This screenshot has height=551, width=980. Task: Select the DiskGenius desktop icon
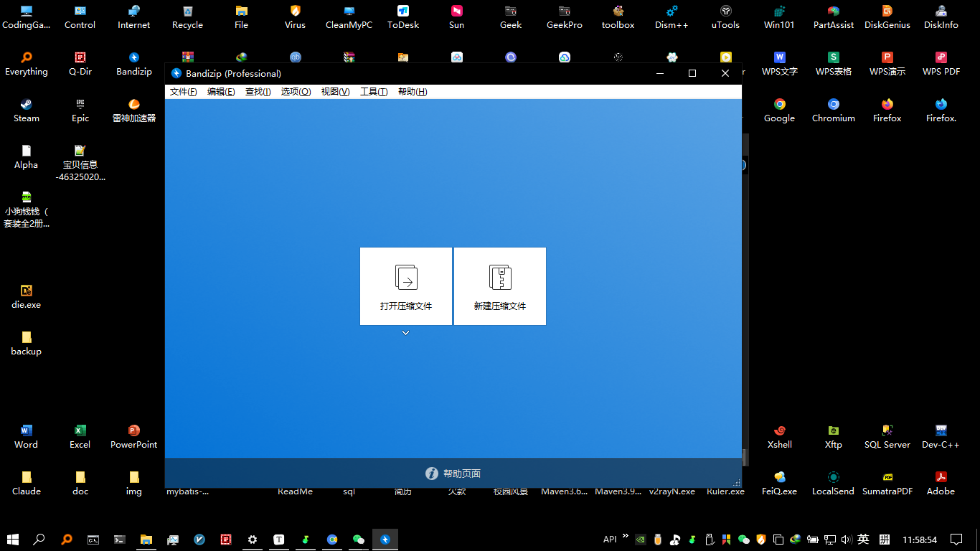887,17
